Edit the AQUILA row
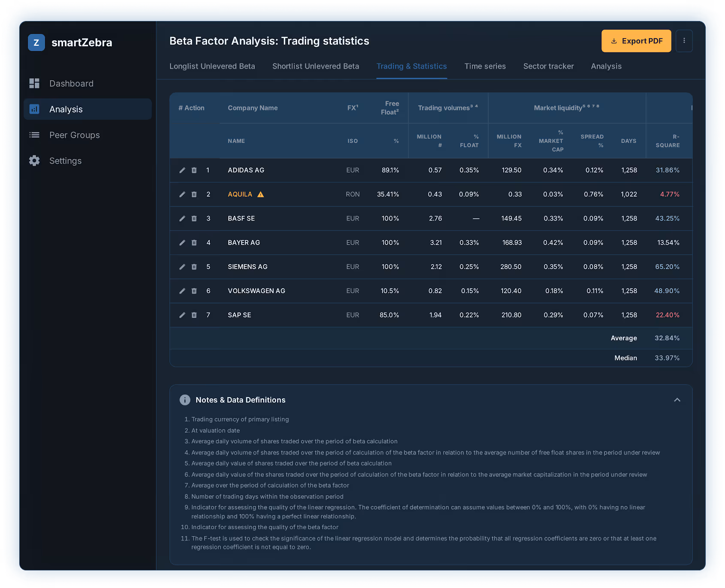 point(182,194)
